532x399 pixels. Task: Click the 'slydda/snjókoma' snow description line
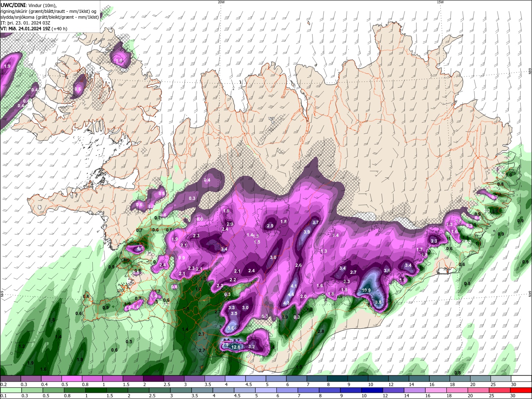(50, 17)
